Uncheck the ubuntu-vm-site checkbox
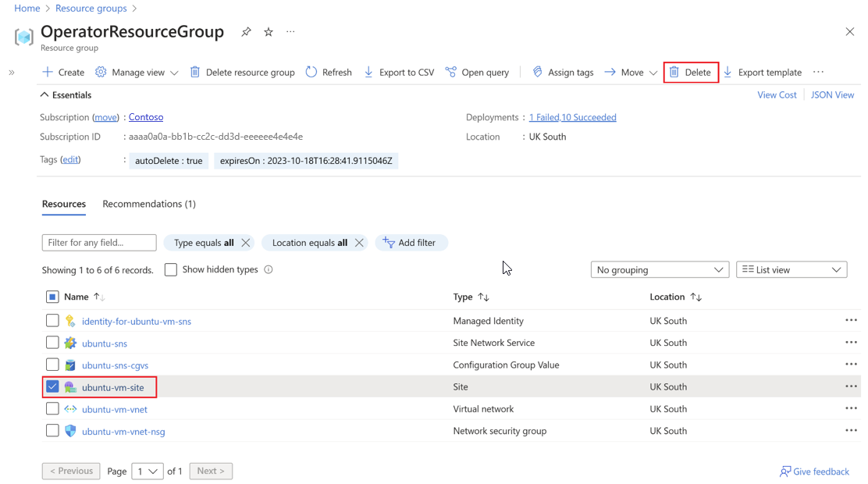The image size is (868, 484). tap(52, 386)
